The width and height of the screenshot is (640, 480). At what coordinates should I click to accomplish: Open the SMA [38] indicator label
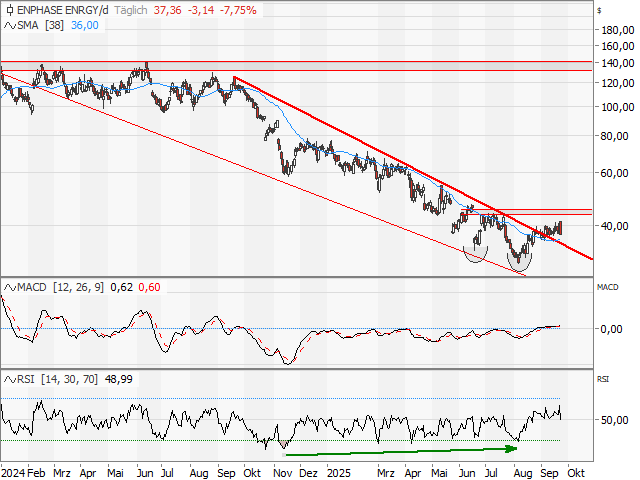point(40,25)
